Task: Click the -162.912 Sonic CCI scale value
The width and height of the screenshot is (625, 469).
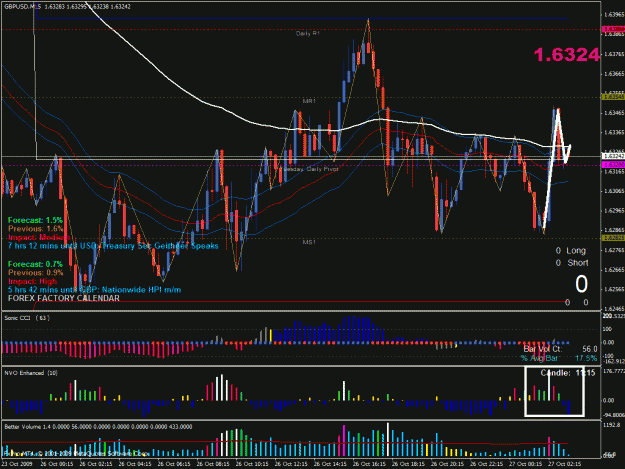Action: tap(614, 361)
